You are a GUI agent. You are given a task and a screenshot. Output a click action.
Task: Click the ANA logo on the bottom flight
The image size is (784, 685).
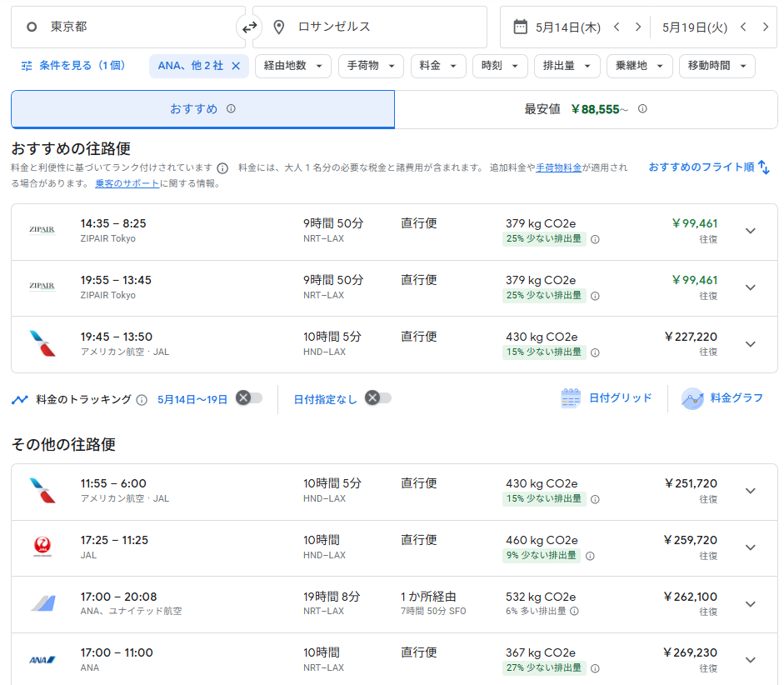tap(42, 658)
